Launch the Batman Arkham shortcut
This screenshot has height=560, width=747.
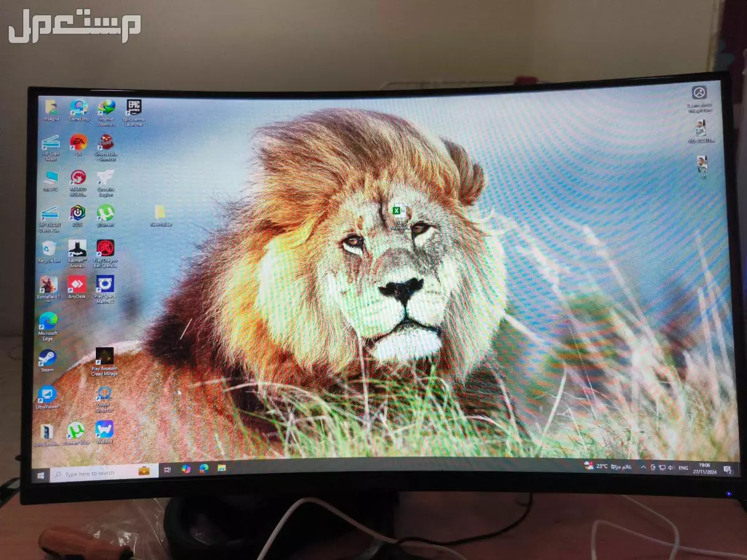[x=78, y=254]
